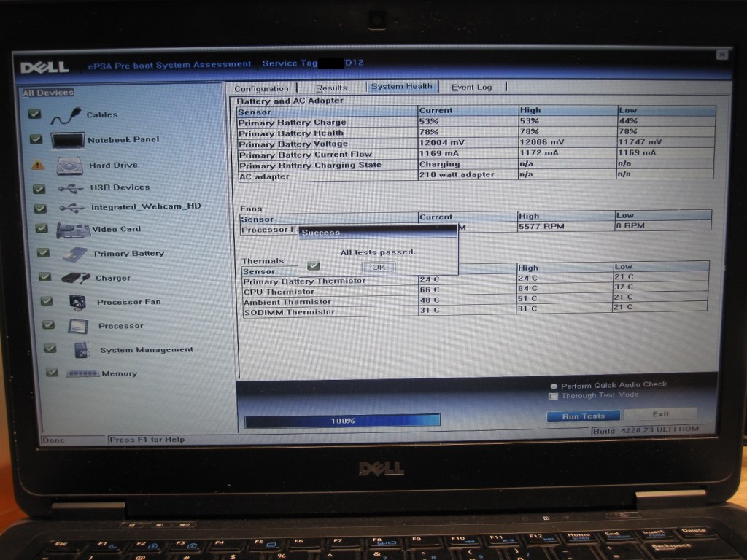Click the Primary Battery Current Flow row

(476, 154)
